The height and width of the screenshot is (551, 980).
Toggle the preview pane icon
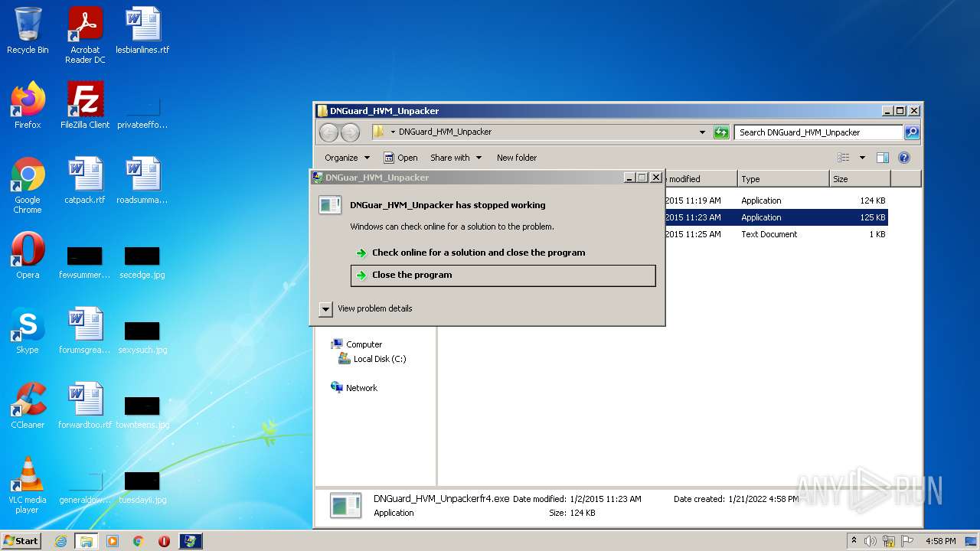(x=883, y=158)
